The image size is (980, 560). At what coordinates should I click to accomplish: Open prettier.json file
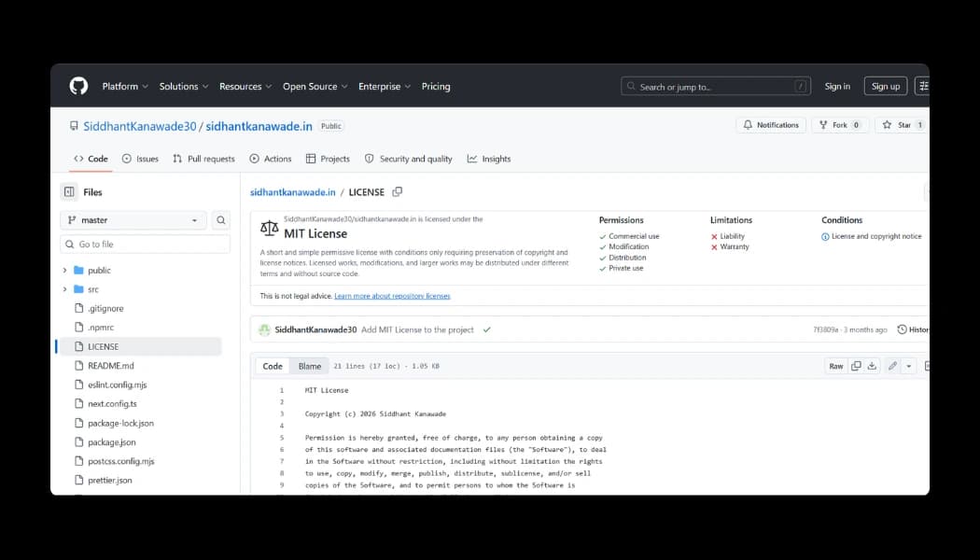click(x=109, y=480)
